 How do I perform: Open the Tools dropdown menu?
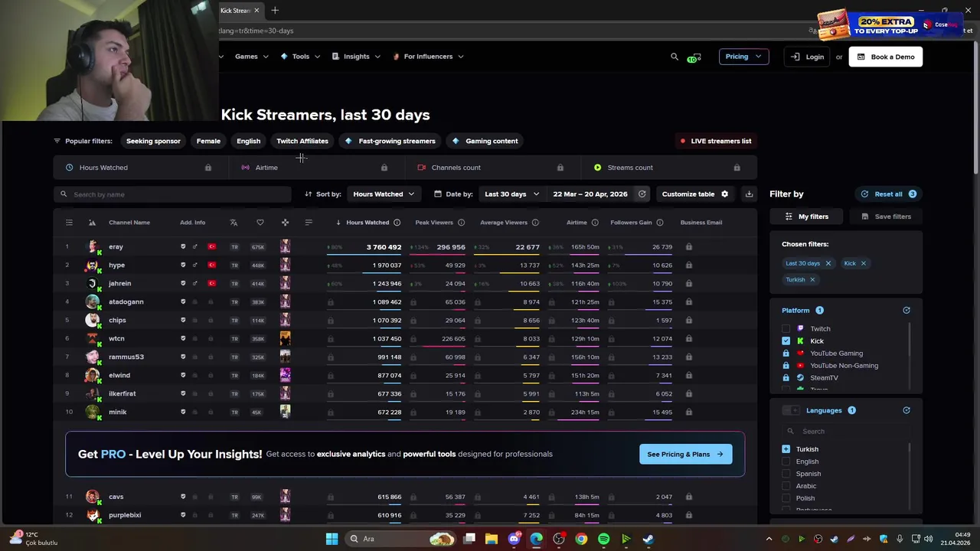300,57
